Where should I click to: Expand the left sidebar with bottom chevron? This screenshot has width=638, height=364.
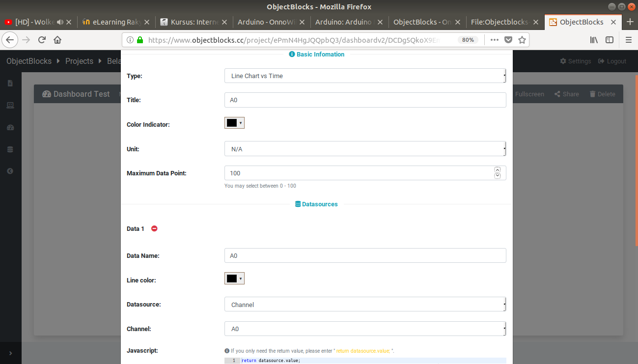10,353
